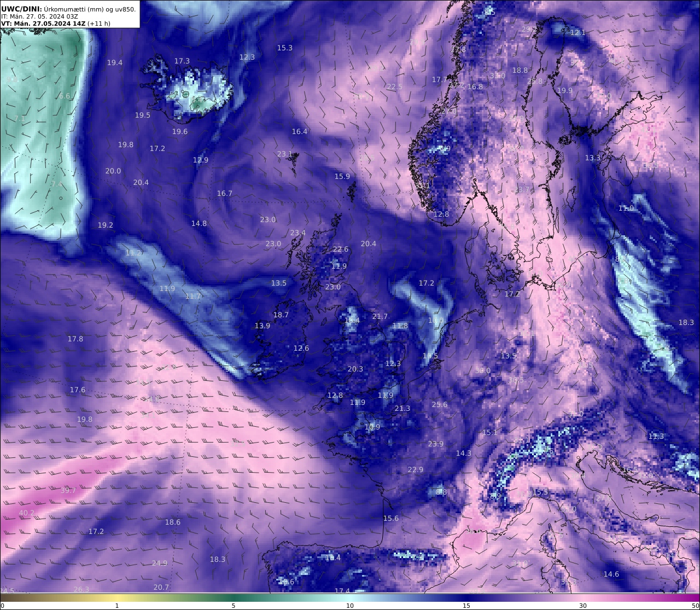Screen dimensions: 700x610
Task: Click the 18.8 value over northern Sweden
Action: click(520, 71)
